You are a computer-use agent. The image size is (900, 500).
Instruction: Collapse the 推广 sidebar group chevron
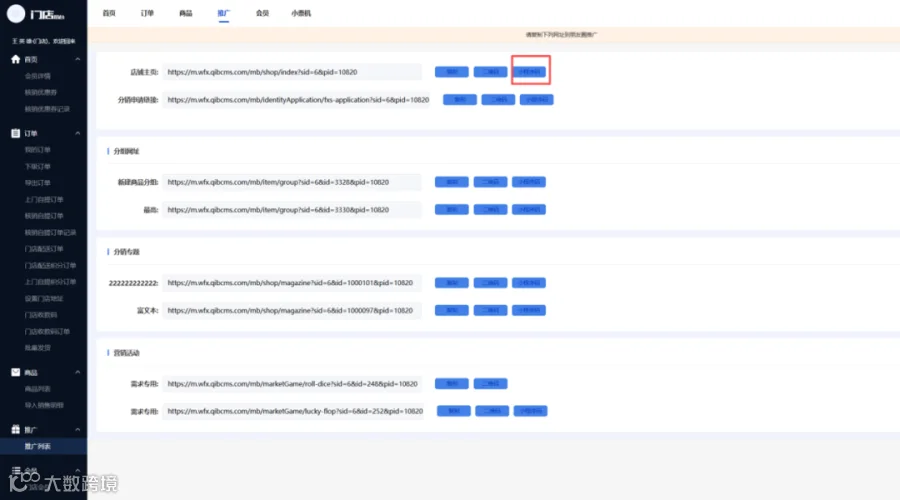tap(77, 429)
